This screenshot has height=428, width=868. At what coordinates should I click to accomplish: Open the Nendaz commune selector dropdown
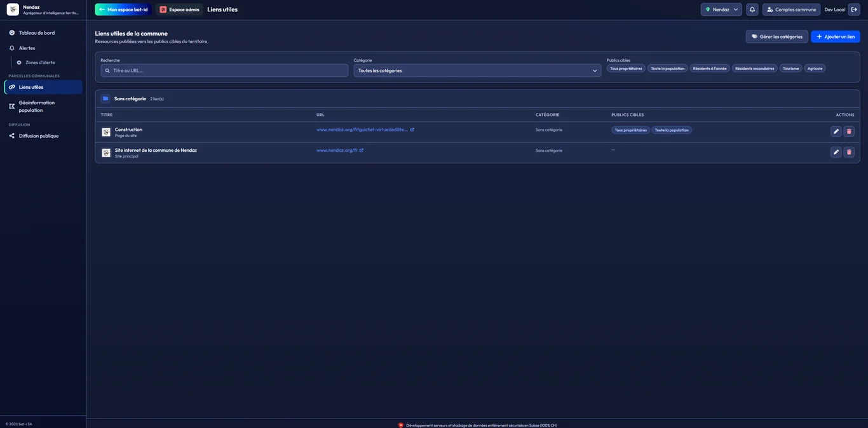tap(721, 10)
